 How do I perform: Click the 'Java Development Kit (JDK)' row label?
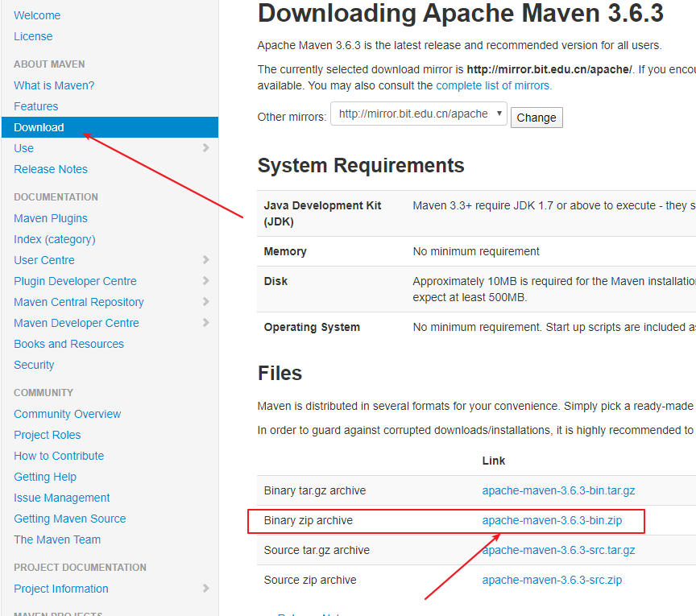point(322,213)
